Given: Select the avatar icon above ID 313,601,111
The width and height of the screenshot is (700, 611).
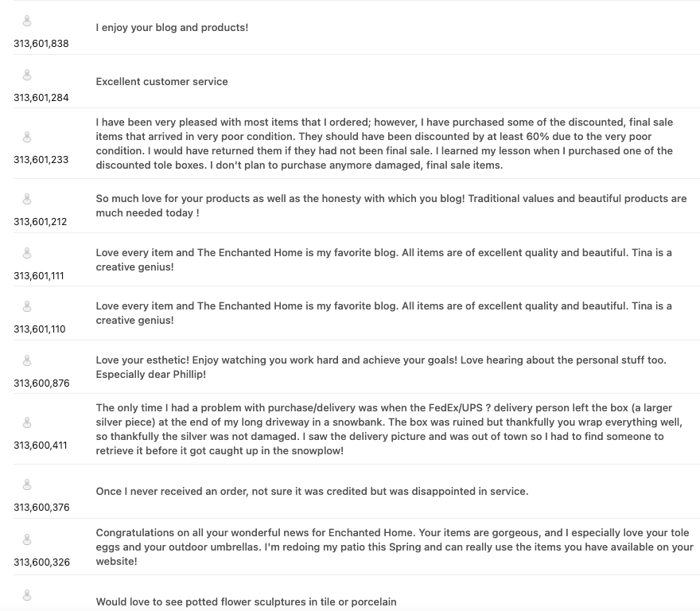Looking at the screenshot, I should point(27,254).
